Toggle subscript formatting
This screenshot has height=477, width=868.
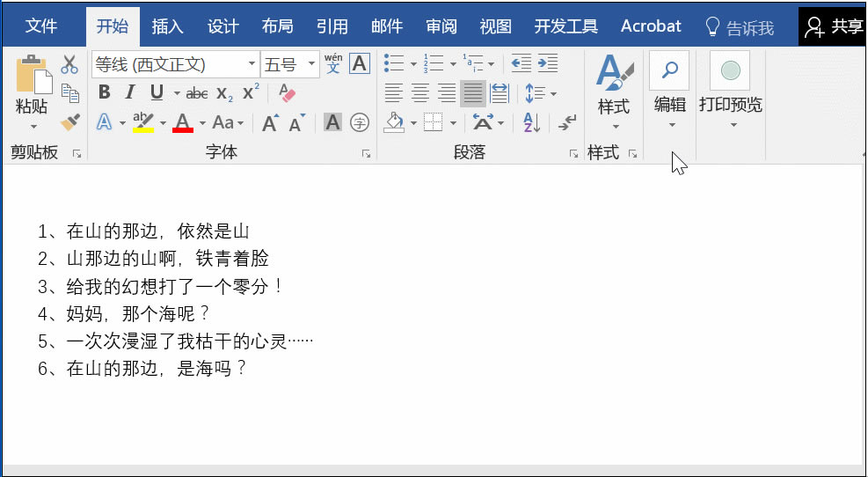224,93
